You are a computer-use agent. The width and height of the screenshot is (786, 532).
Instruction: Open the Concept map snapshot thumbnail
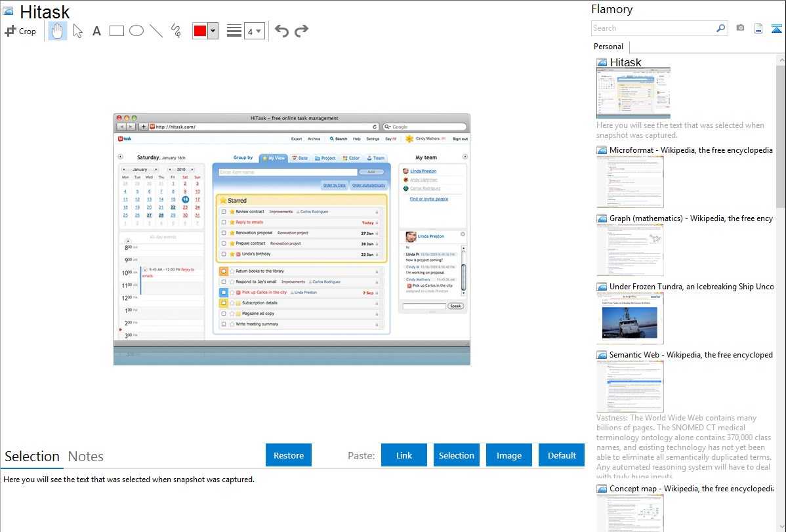click(630, 513)
